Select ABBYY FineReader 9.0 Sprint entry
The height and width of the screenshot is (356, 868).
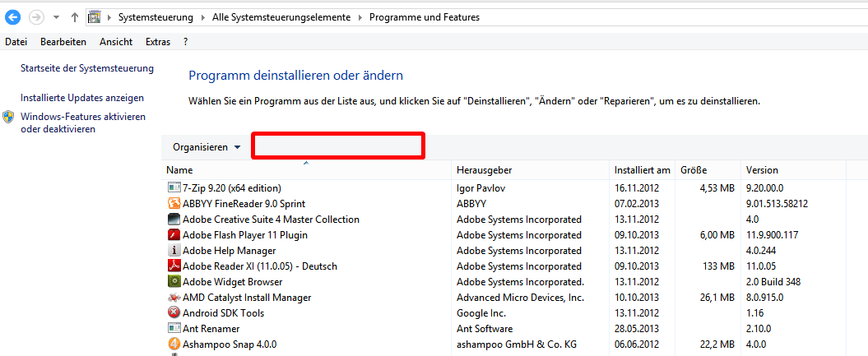[244, 203]
